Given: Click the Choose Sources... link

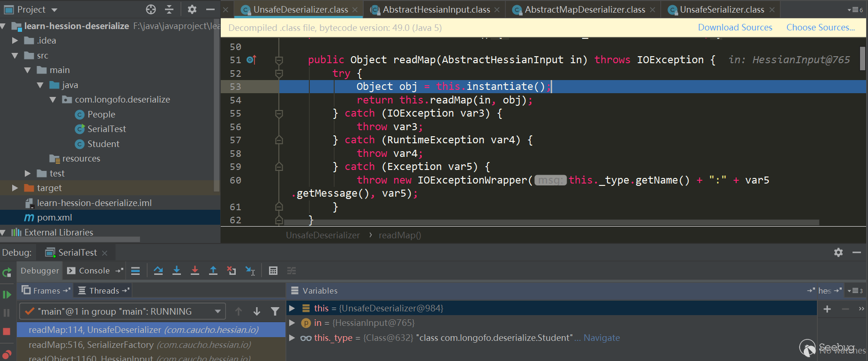Looking at the screenshot, I should [x=821, y=28].
